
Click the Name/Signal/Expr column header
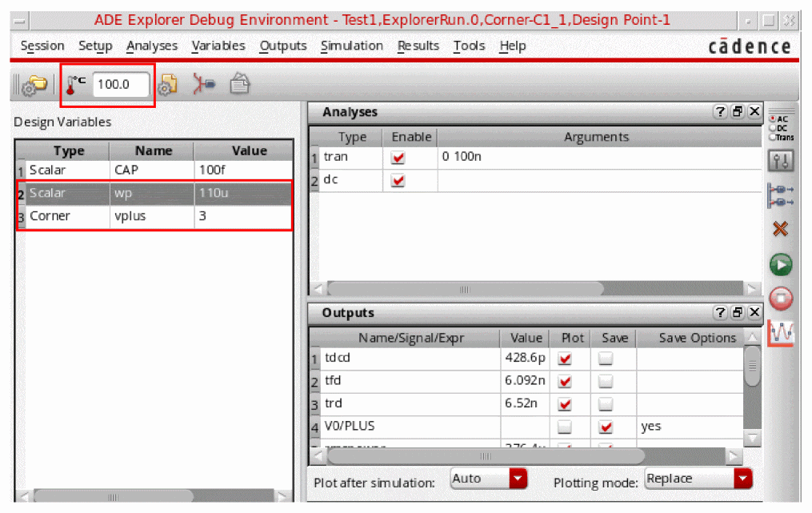[x=410, y=339]
